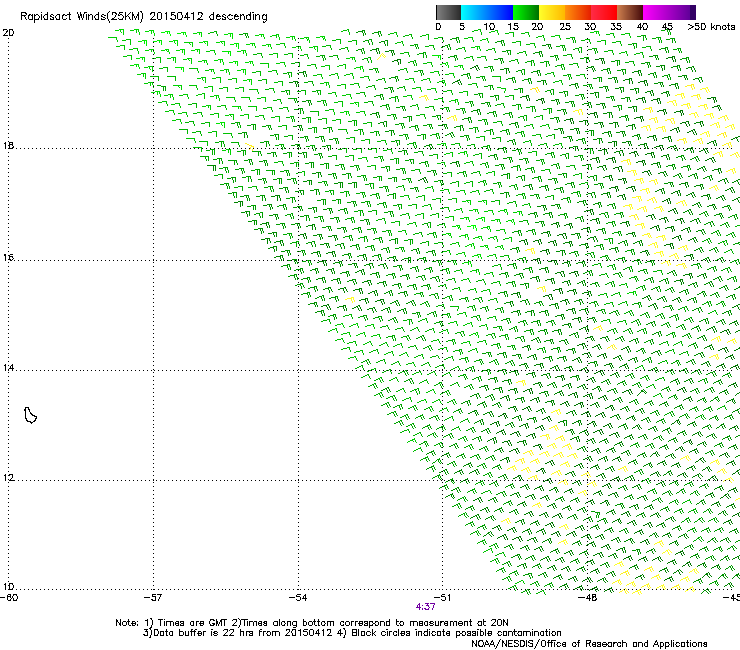Click the cyan-blue 5-15 knots color segment

coord(487,12)
